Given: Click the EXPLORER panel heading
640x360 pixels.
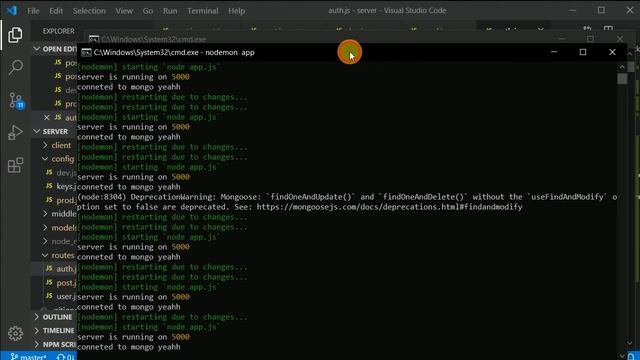Looking at the screenshot, I should [x=58, y=31].
